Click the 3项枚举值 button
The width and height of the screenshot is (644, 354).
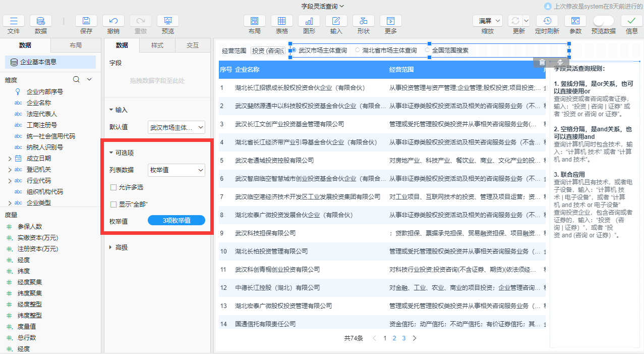[x=176, y=220]
